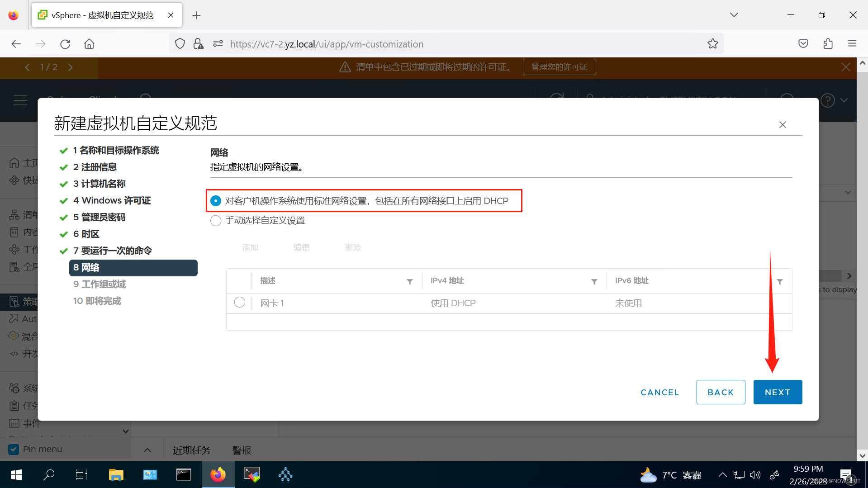
Task: Open the 任务 tasks sidebar icon
Action: coord(14,405)
